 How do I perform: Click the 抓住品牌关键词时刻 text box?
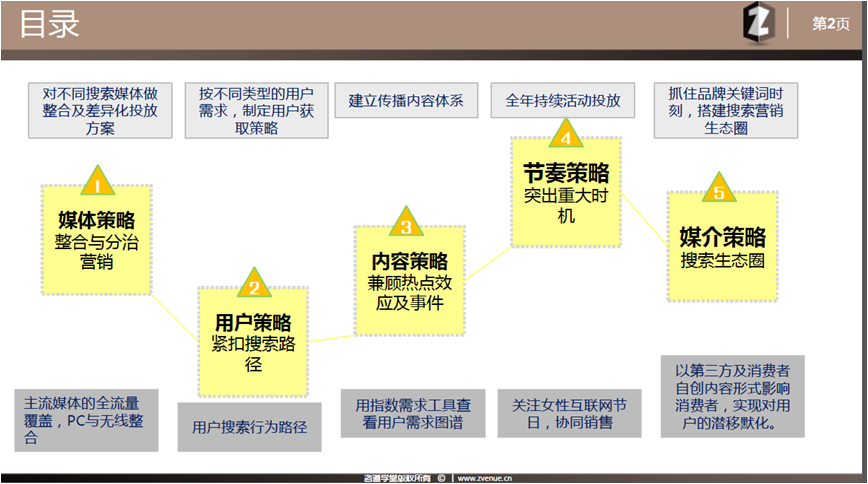pos(724,110)
